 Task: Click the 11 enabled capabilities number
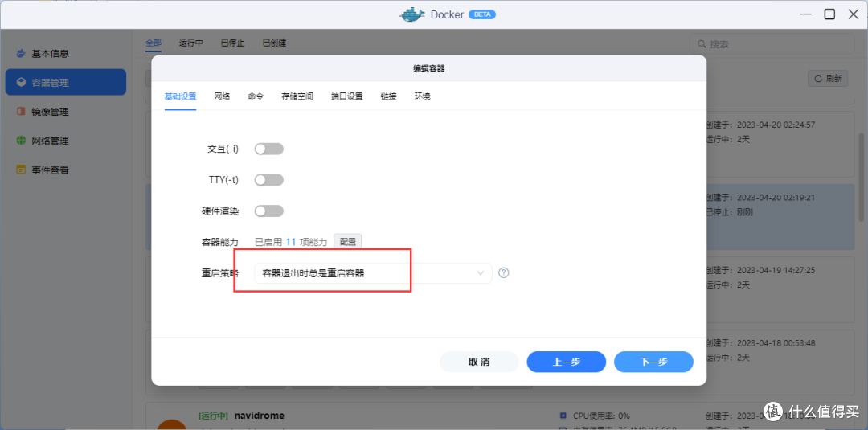[x=291, y=242]
